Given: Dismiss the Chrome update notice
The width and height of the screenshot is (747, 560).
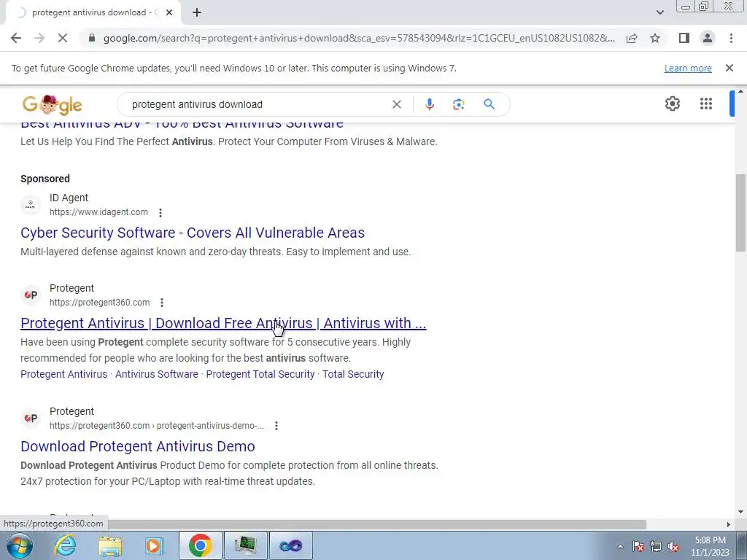Looking at the screenshot, I should pyautogui.click(x=729, y=68).
